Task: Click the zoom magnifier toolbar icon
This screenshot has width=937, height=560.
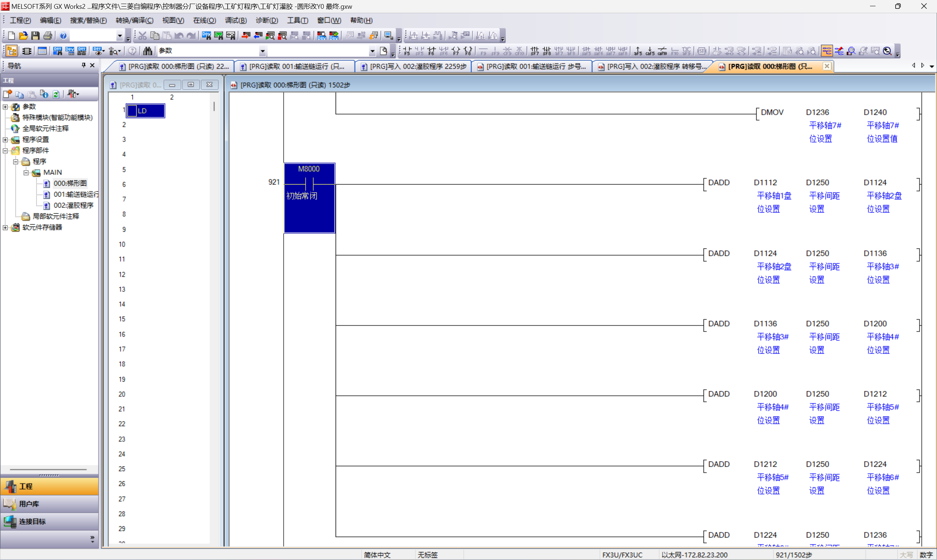Action: (887, 51)
